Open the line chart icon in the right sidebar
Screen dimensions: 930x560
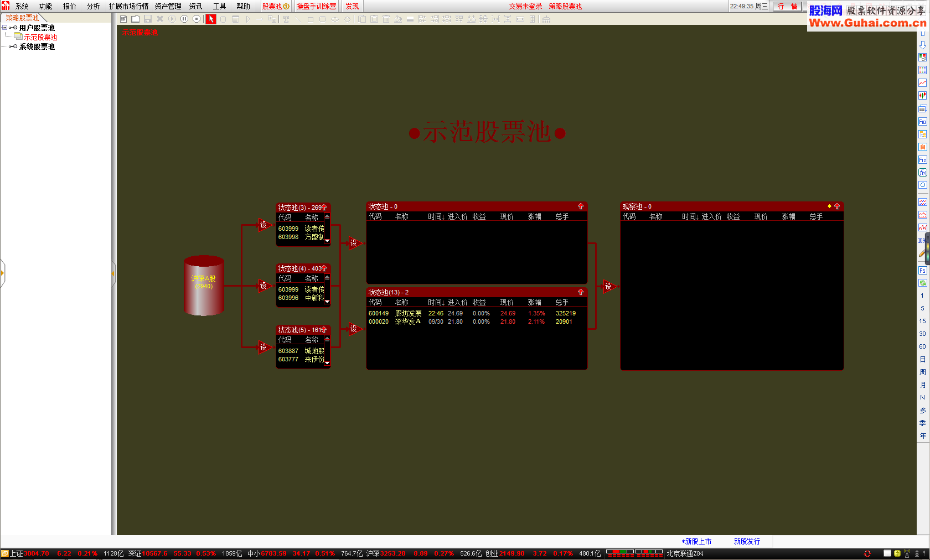pyautogui.click(x=923, y=83)
